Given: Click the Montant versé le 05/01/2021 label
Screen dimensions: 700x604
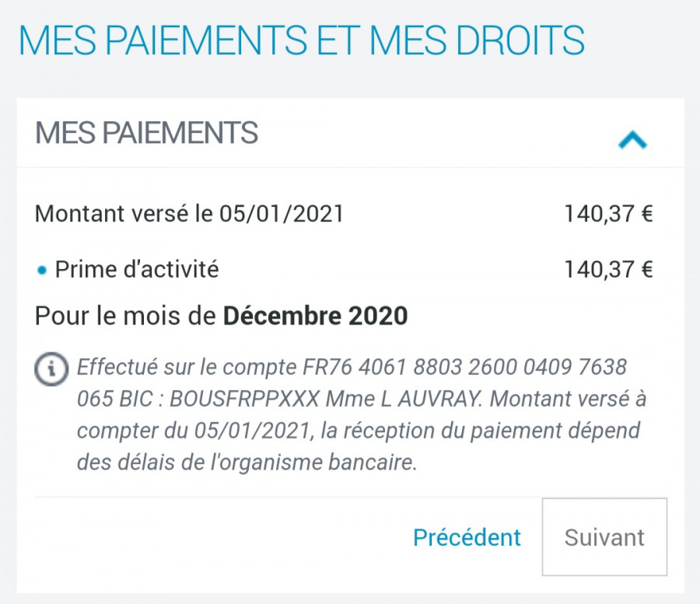Looking at the screenshot, I should 189,213.
